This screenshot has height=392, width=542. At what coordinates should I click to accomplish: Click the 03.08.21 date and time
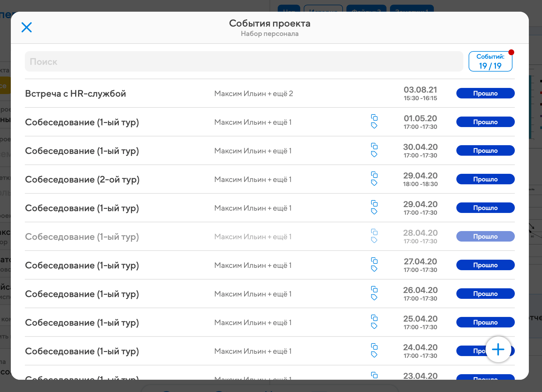point(420,93)
